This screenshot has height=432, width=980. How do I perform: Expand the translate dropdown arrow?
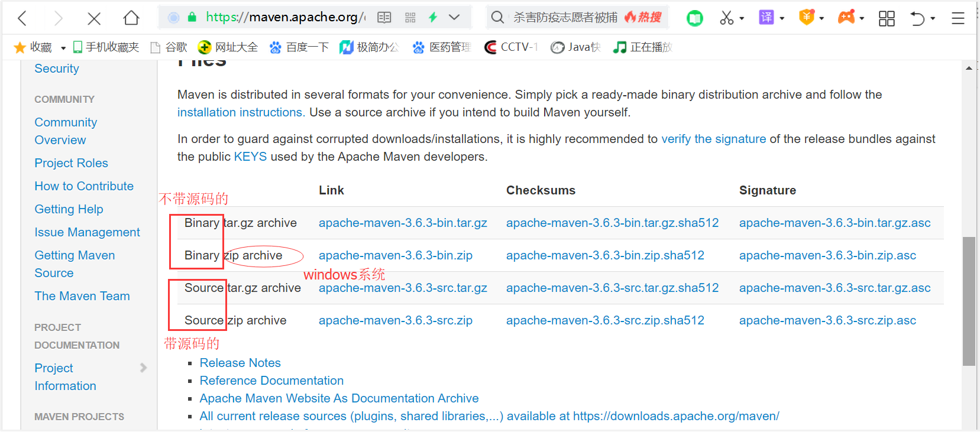tap(782, 18)
